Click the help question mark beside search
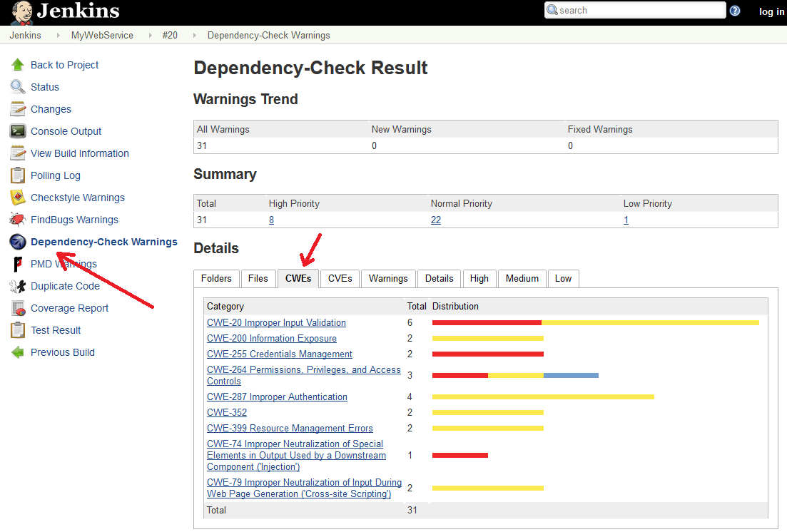This screenshot has width=787, height=532. coord(734,10)
